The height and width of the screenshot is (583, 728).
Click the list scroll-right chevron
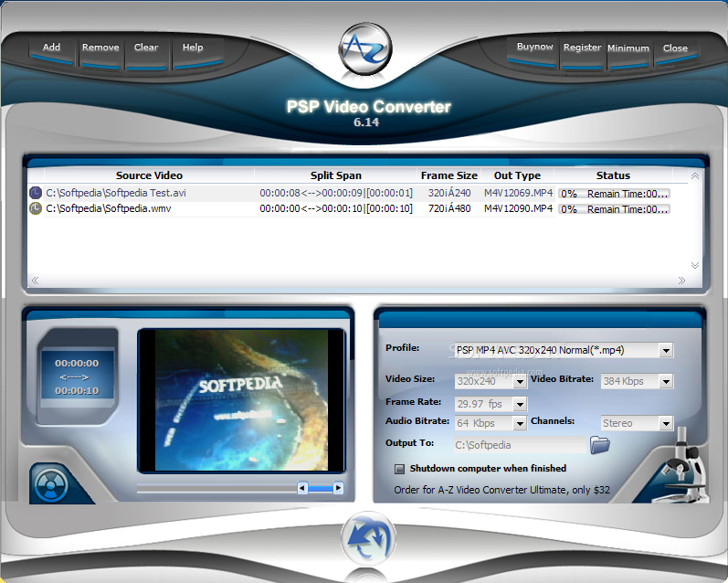681,281
